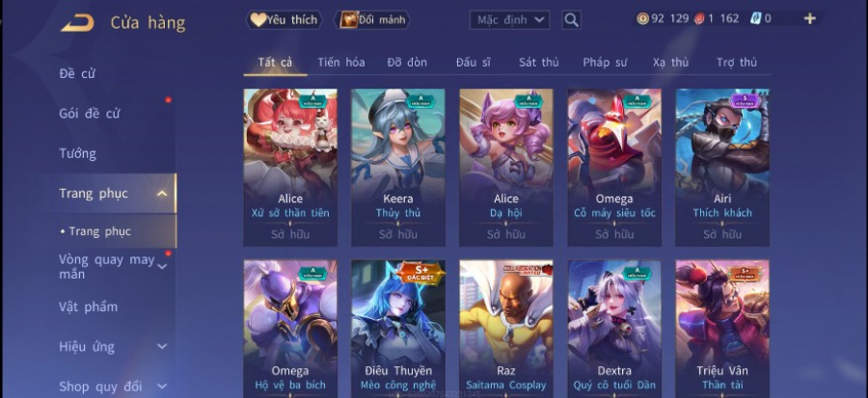
Task: Select Airi Thích khách skin card
Action: click(722, 168)
